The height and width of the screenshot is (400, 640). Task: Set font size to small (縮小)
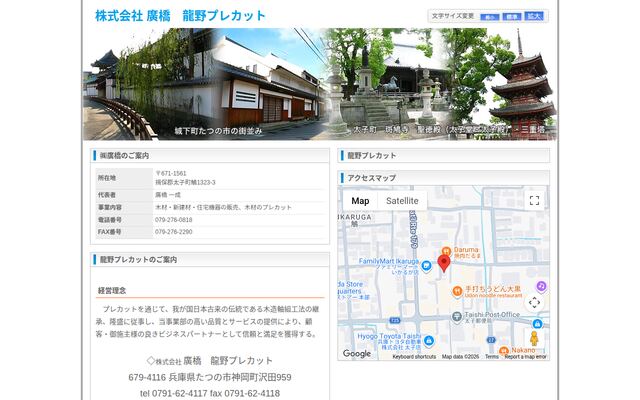pyautogui.click(x=490, y=17)
